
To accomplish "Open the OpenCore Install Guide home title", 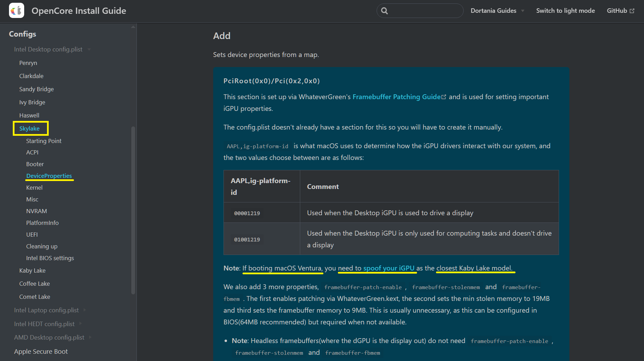I will [79, 11].
